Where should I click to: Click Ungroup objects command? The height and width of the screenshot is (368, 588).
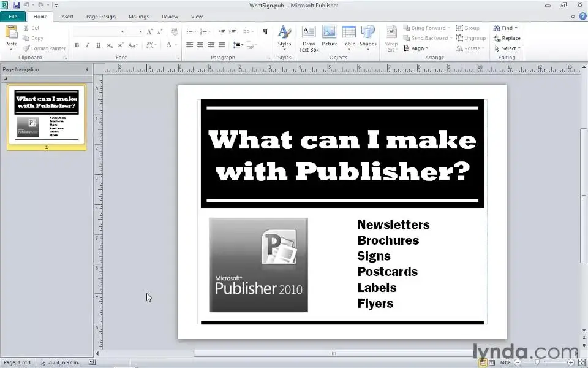[470, 38]
